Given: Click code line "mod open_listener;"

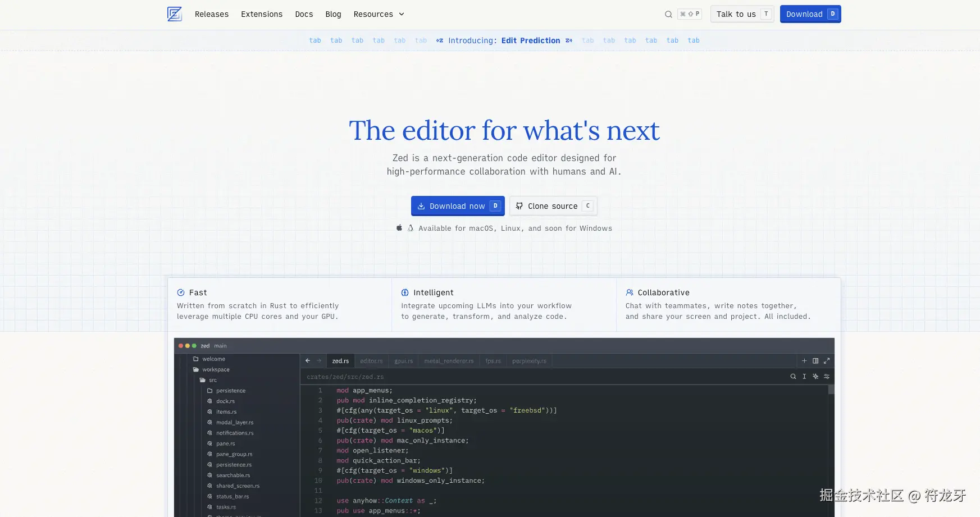Looking at the screenshot, I should point(372,451).
